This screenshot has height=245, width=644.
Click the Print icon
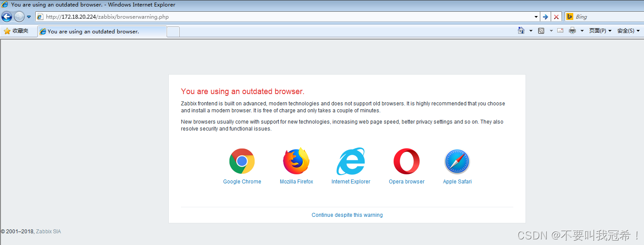(572, 31)
